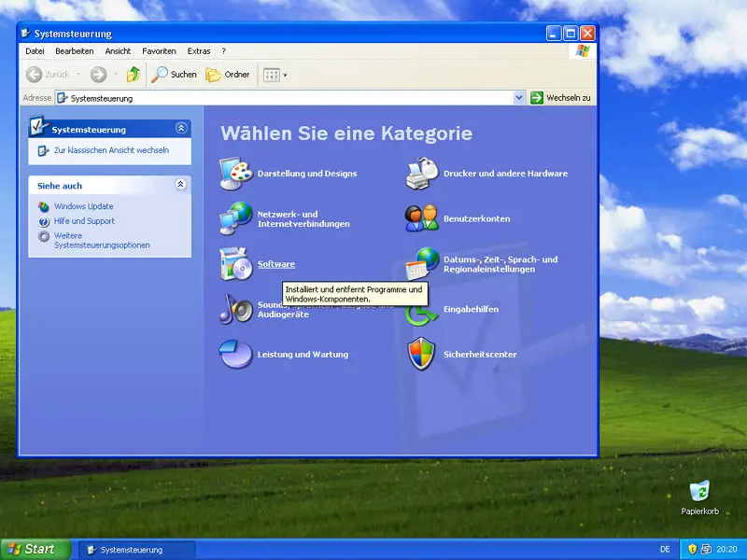Click the Systemsteuerung taskbar button
The height and width of the screenshot is (560, 747).
(x=137, y=550)
